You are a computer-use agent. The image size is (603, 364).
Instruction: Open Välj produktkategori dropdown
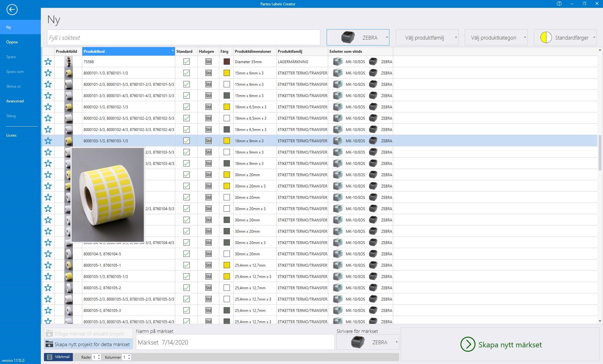(496, 37)
